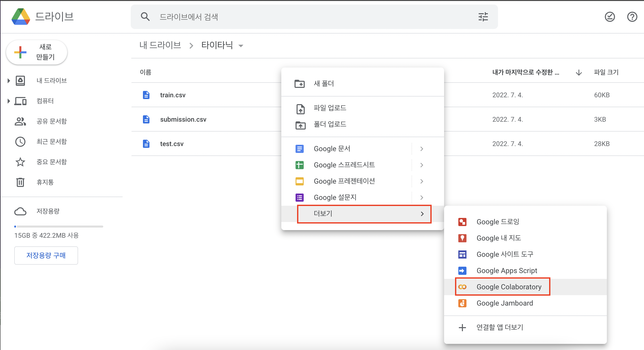Expand the 컴퓨터 tree item
644x350 pixels.
(x=9, y=101)
